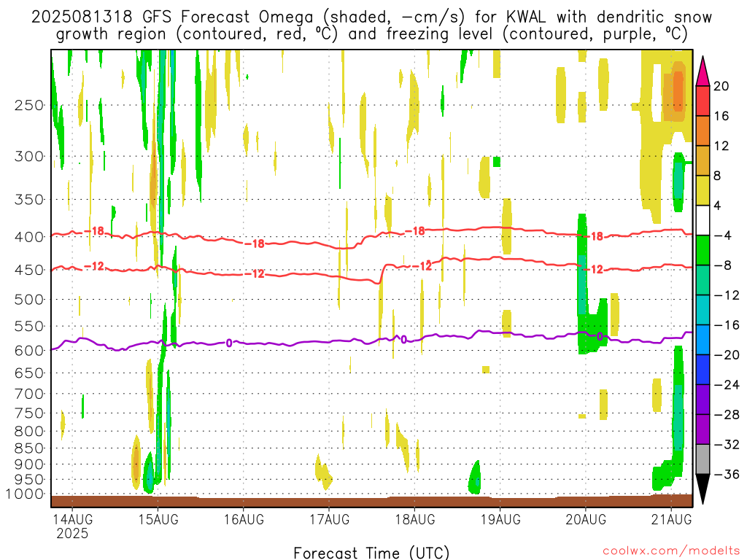Click the magenta arrow atop the color bar

click(x=703, y=71)
